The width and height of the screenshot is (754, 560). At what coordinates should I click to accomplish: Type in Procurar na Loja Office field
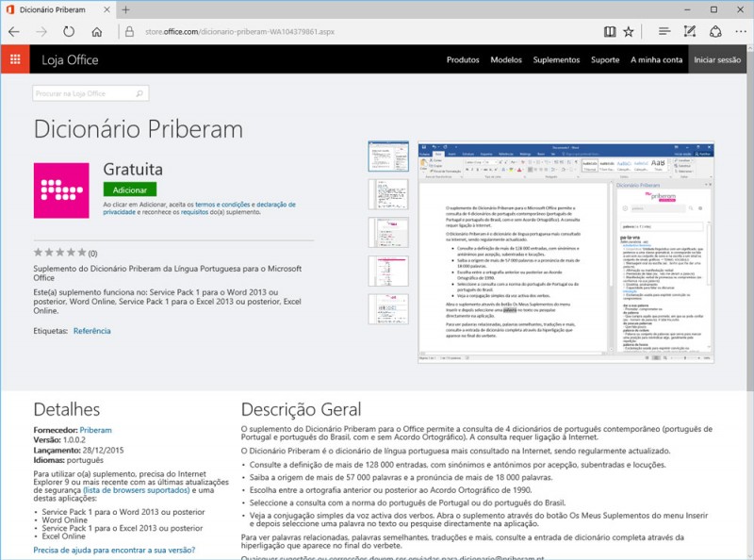[83, 94]
